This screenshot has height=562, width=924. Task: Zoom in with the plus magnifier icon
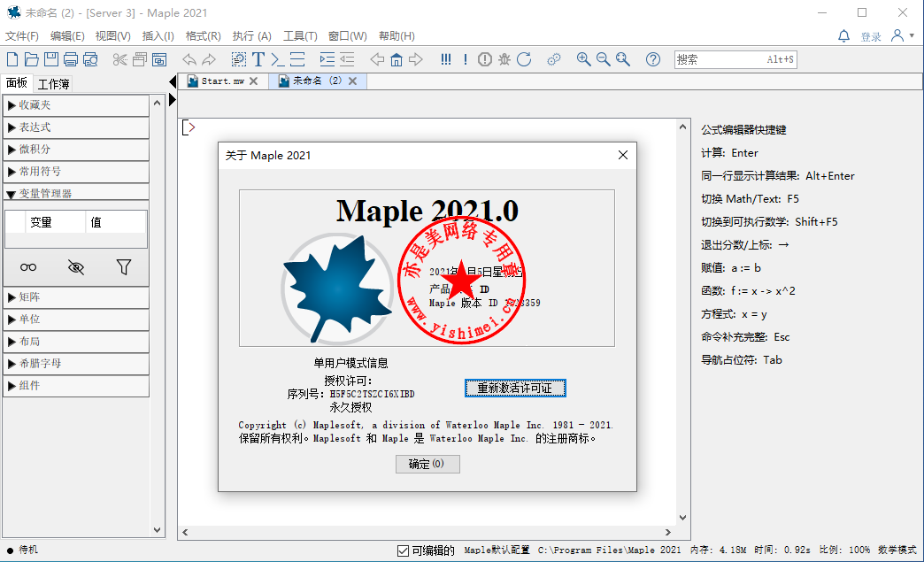tap(583, 59)
